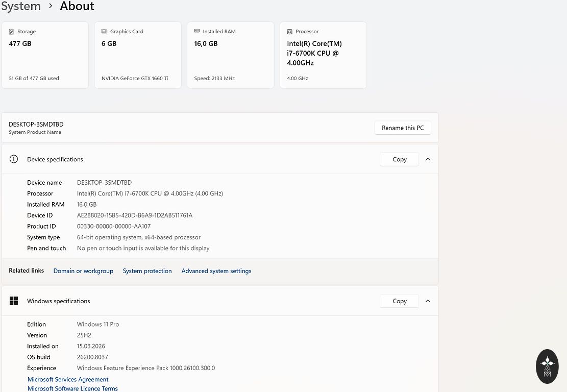Select the Device ID value text
The height and width of the screenshot is (392, 567).
135,215
